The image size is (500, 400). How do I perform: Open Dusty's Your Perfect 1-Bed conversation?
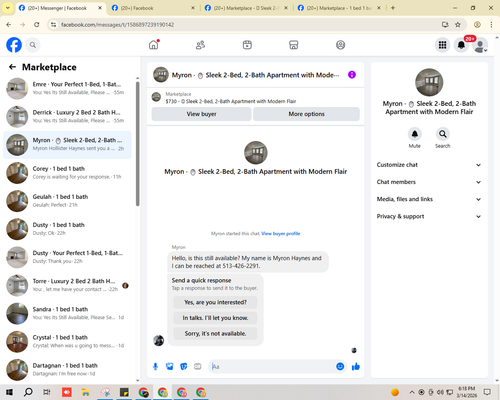tap(67, 257)
